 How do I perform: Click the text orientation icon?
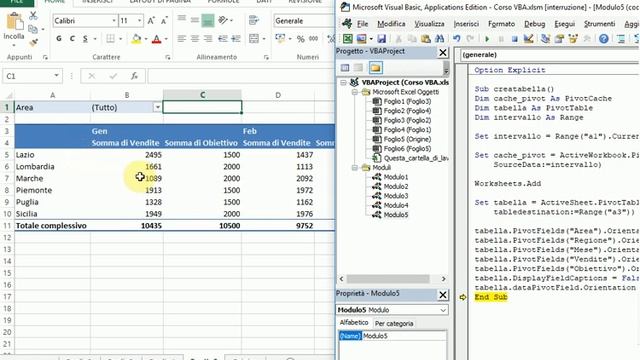223,20
